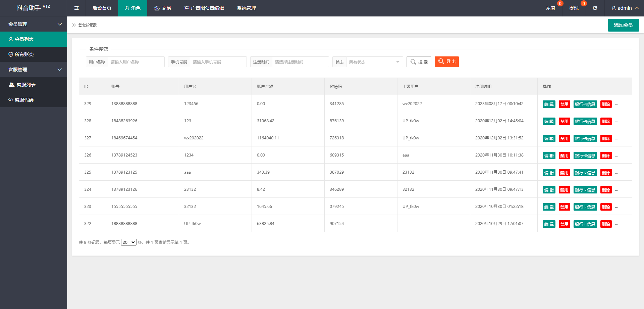
Task: Click the sidebar collapse hamburger icon
Action: pyautogui.click(x=76, y=8)
